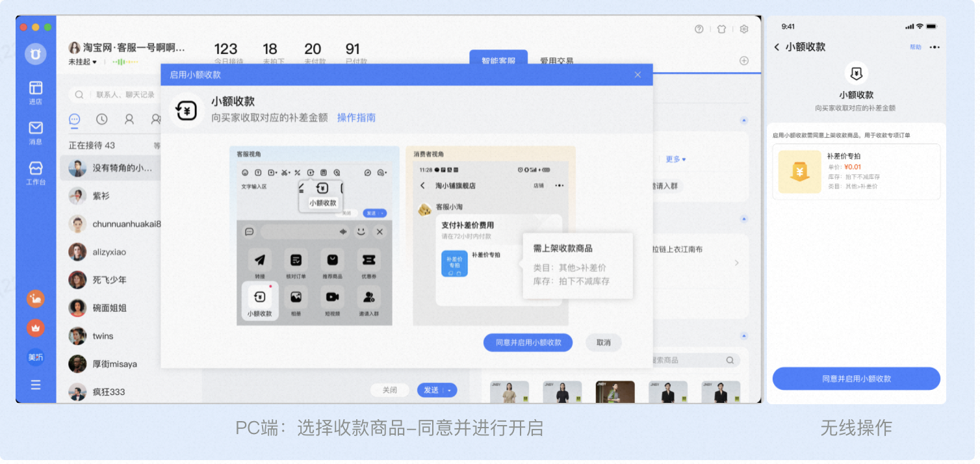
Task: Click the search icon in 搜索商品 field
Action: click(730, 360)
